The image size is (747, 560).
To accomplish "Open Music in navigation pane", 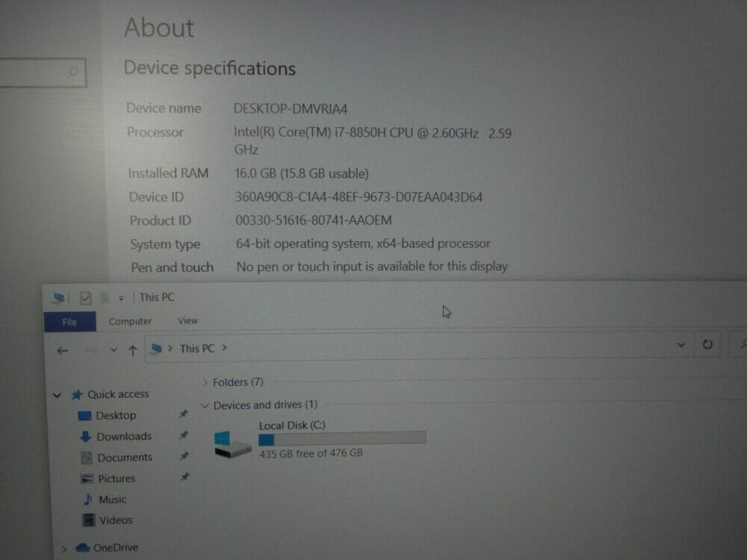I will point(113,500).
